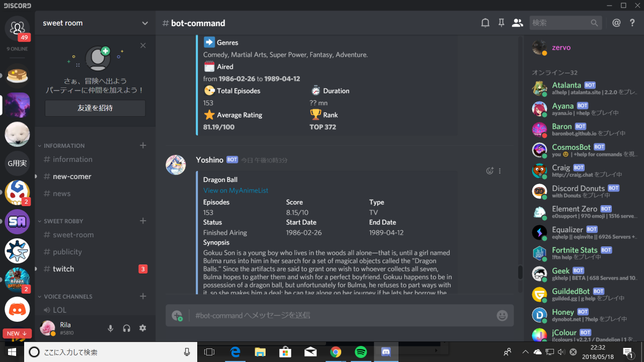Open the #publicity channel
The image size is (644, 362).
pos(94,252)
